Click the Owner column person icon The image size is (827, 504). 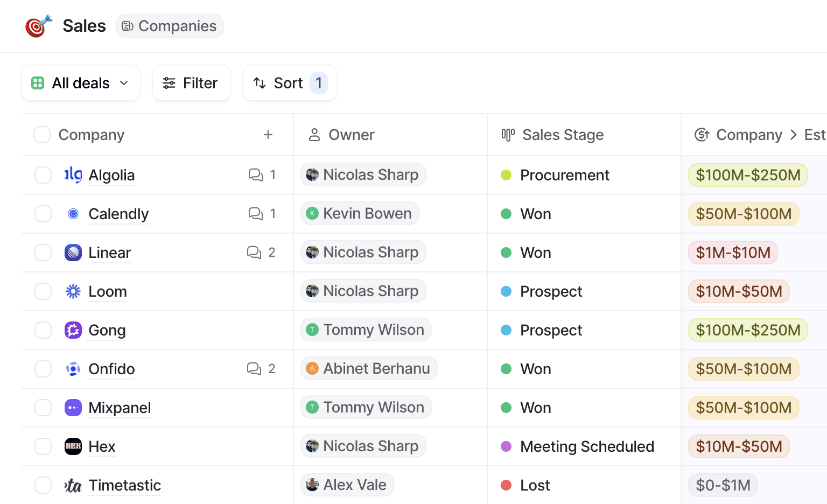pyautogui.click(x=314, y=135)
